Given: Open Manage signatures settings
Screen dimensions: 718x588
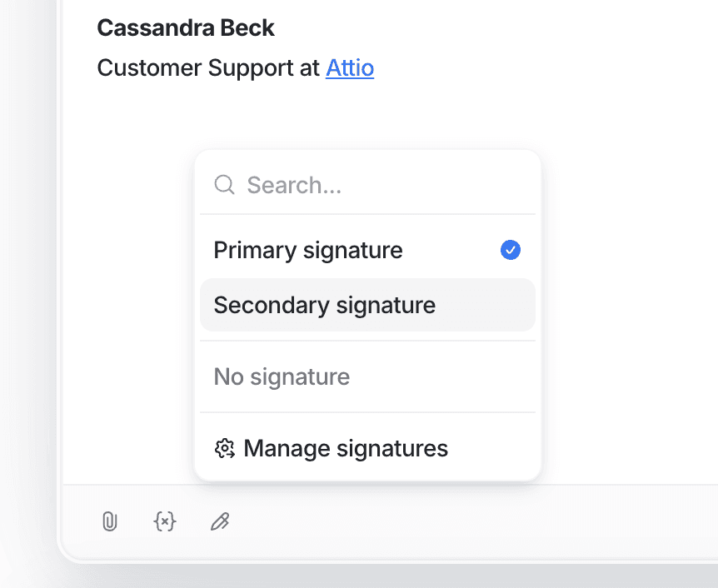Looking at the screenshot, I should pos(346,449).
